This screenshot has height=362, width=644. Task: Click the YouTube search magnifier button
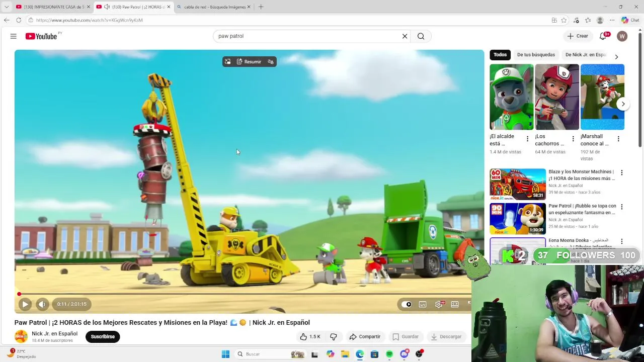pyautogui.click(x=421, y=36)
